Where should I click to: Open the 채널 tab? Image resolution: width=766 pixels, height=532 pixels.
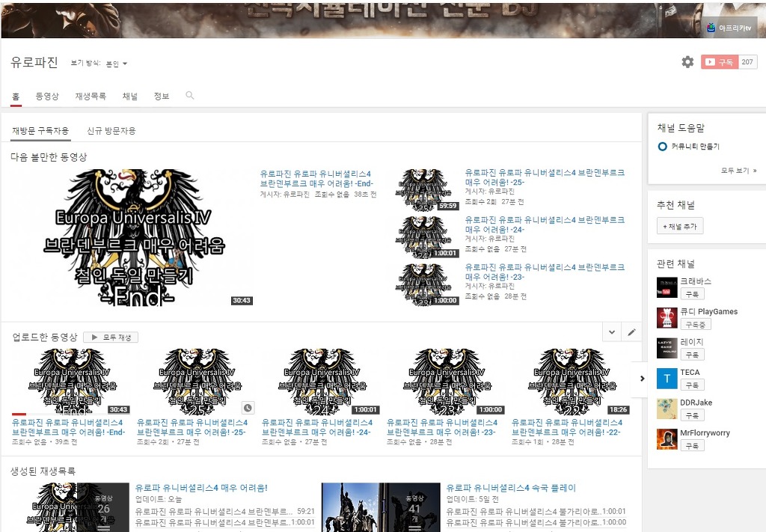[130, 97]
